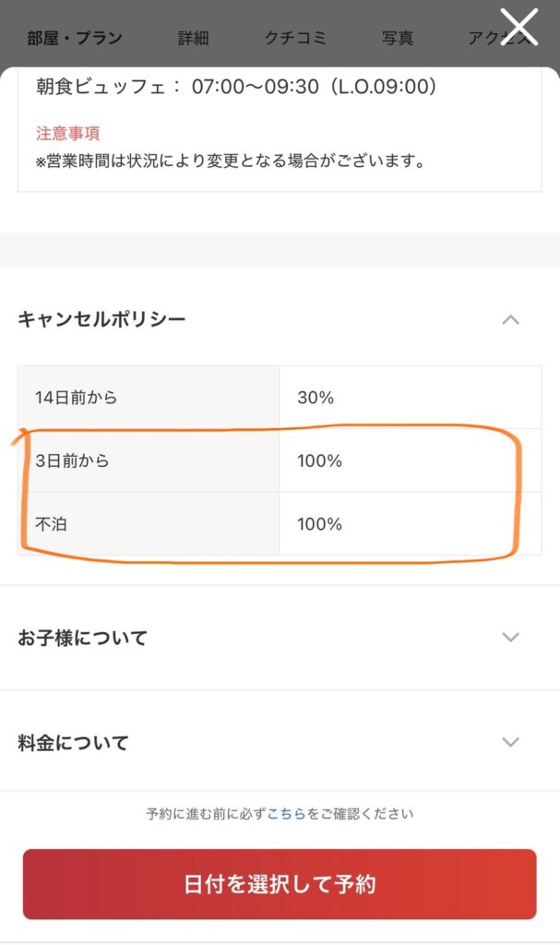560x945 pixels.
Task: Go to the クチコミ tab
Action: 294,39
